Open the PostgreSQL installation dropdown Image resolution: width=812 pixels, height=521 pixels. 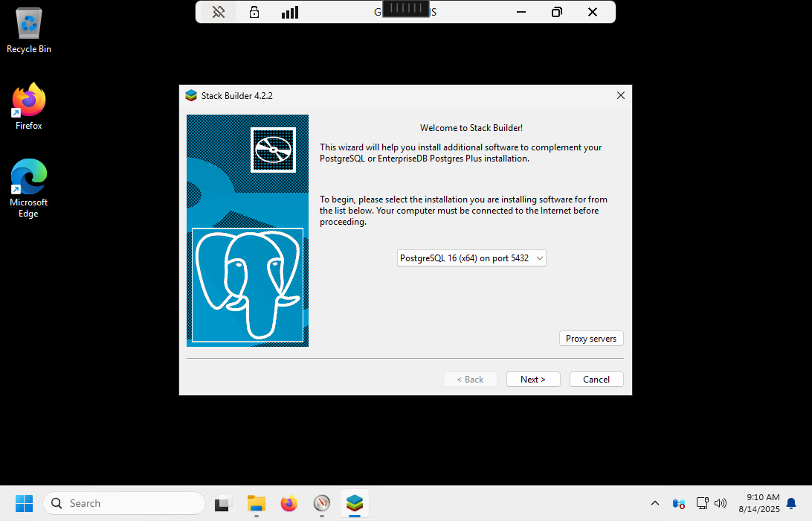tap(471, 258)
